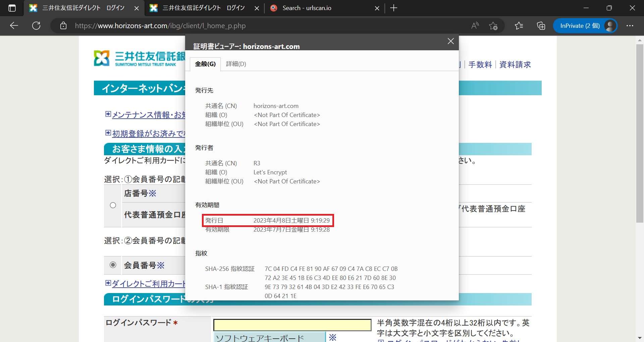Focus the ログインパスワード input field
The height and width of the screenshot is (342, 644).
pyautogui.click(x=292, y=325)
